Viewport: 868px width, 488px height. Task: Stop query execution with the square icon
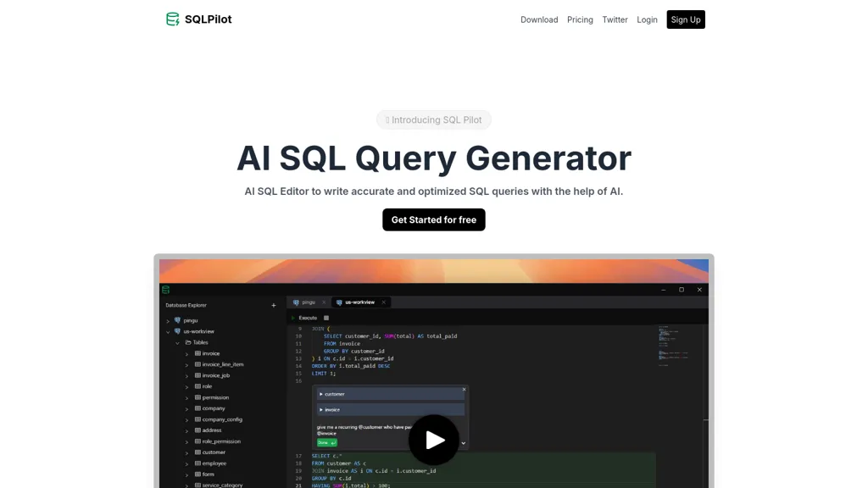(326, 319)
